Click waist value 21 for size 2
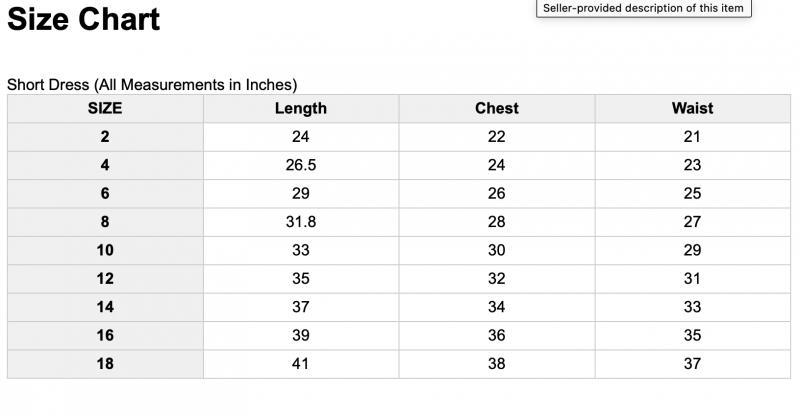 click(x=692, y=137)
